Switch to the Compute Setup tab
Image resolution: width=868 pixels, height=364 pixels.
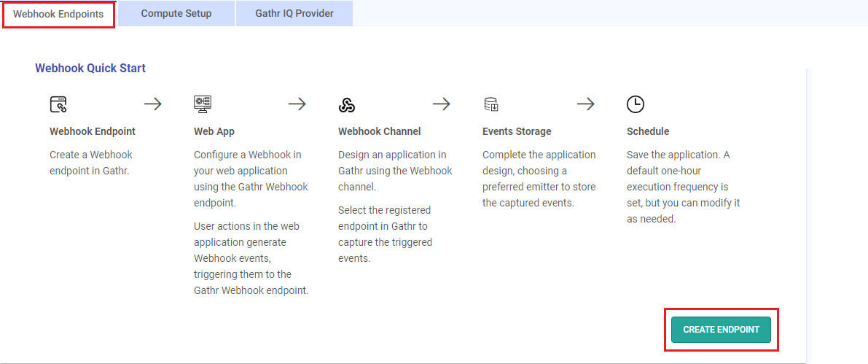[x=176, y=13]
